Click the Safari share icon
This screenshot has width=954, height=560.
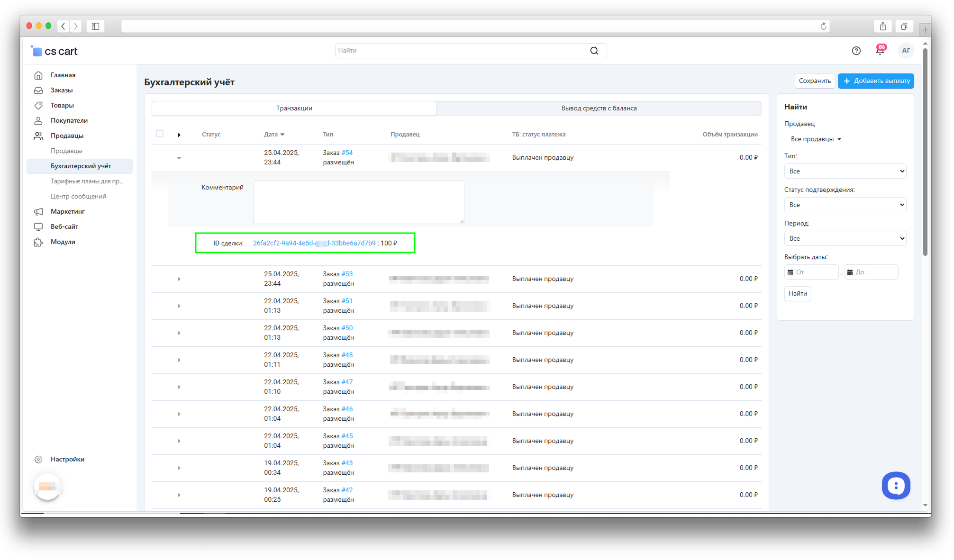coord(882,26)
